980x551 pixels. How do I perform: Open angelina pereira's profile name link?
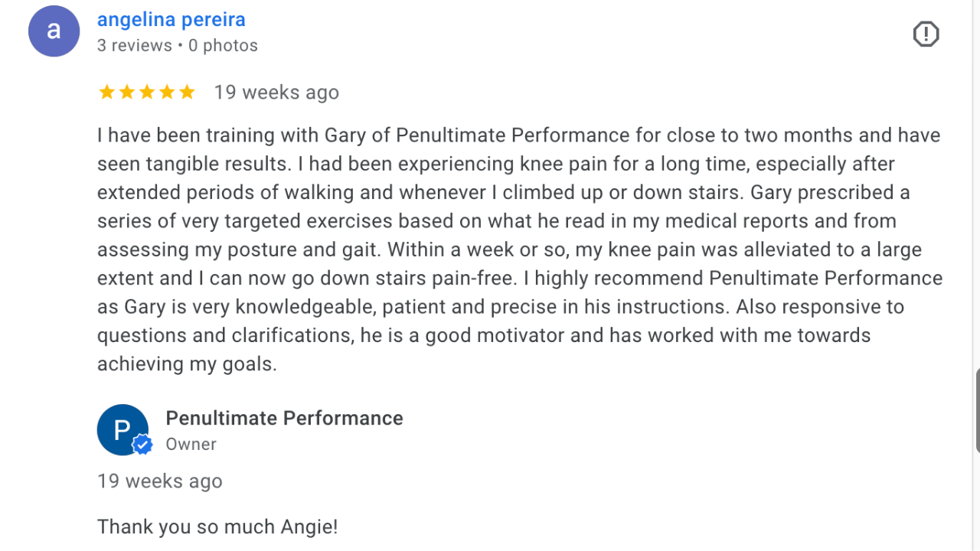click(171, 19)
